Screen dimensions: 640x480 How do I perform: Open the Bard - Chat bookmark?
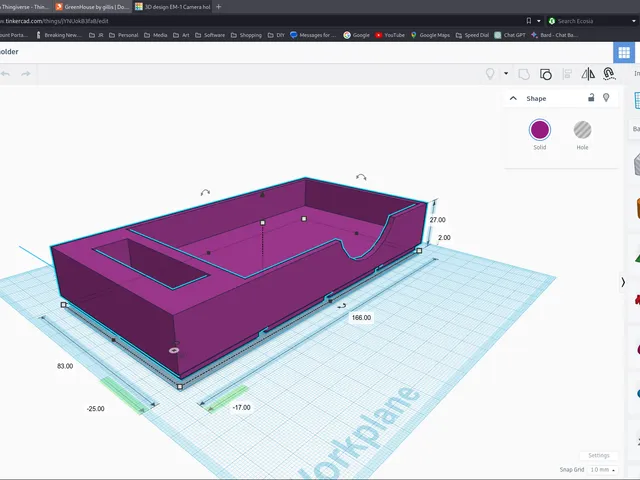pyautogui.click(x=554, y=35)
